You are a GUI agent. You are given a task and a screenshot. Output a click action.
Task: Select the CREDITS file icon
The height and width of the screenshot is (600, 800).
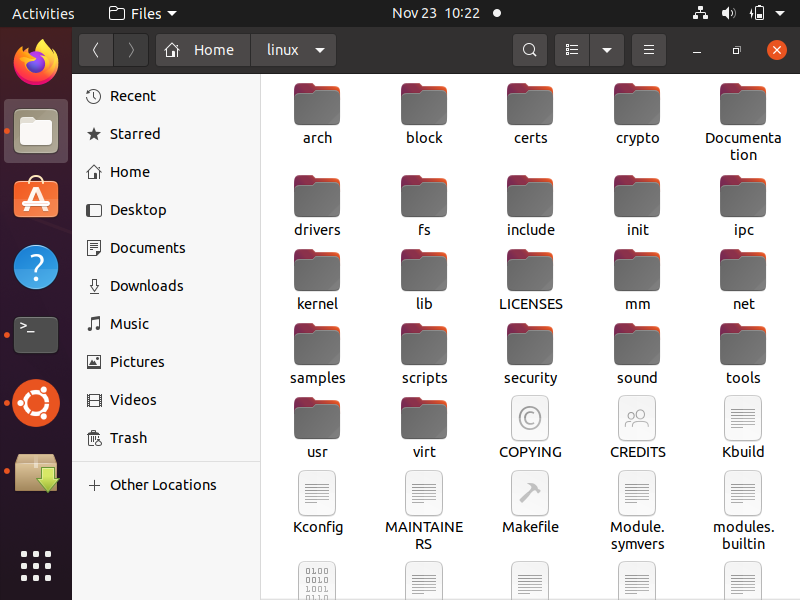[x=637, y=418]
